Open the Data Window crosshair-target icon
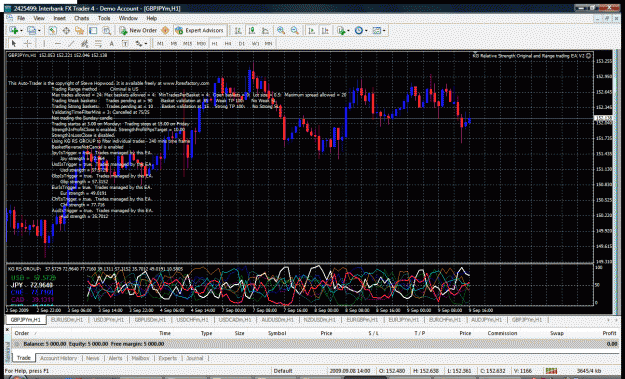 pos(66,31)
